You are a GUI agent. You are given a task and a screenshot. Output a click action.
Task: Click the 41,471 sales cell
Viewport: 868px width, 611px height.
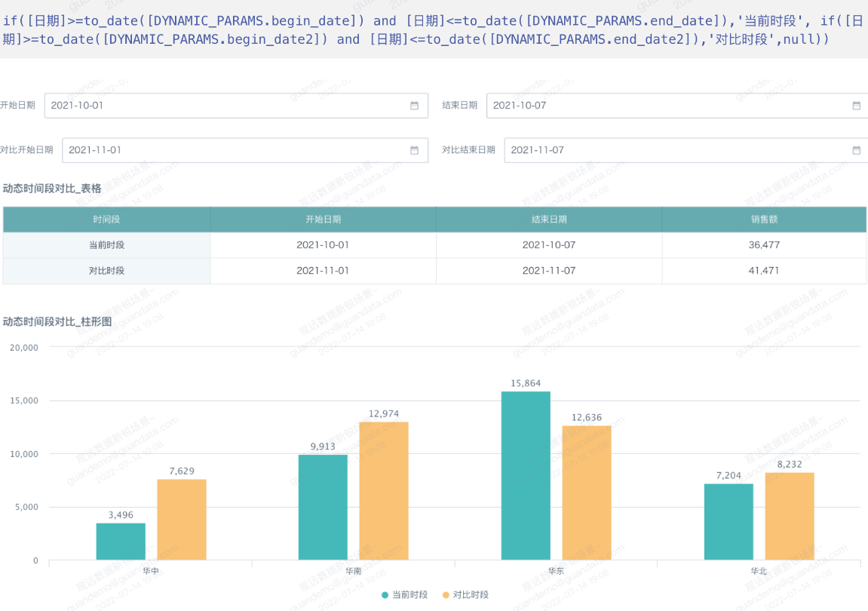click(764, 271)
